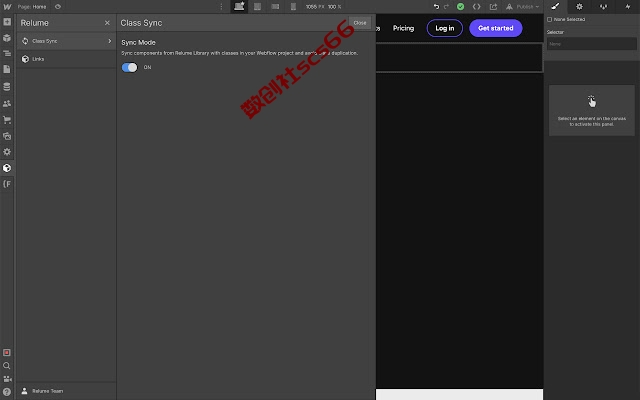Open the Ecommerce cart panel

pos(7,120)
